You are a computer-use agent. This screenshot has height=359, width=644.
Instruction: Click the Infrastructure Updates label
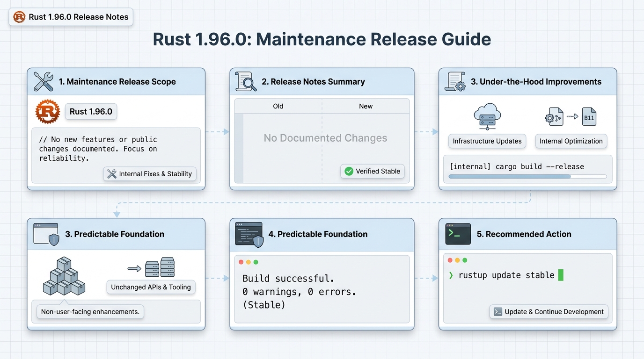click(x=487, y=141)
